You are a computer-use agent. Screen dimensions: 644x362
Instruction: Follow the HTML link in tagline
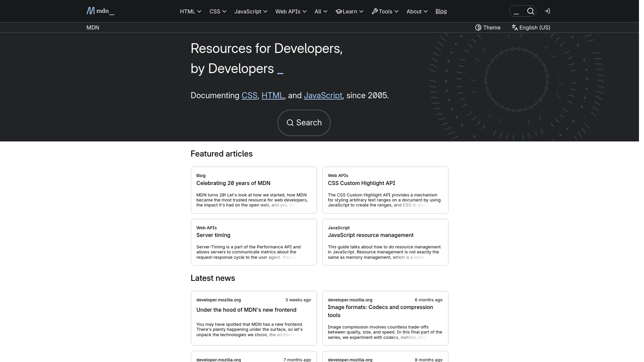point(272,96)
